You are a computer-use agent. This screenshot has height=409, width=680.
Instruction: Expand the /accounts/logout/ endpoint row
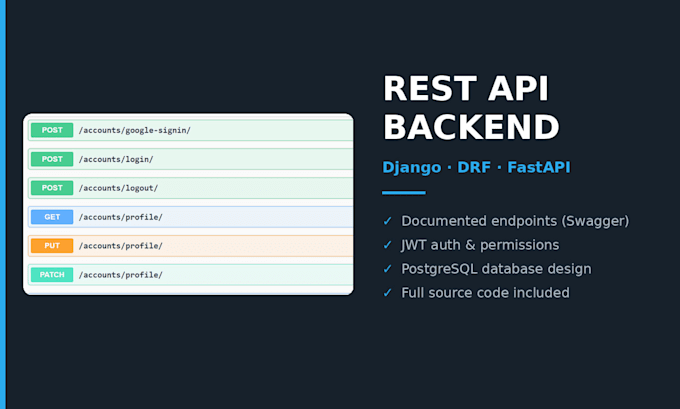pos(191,188)
